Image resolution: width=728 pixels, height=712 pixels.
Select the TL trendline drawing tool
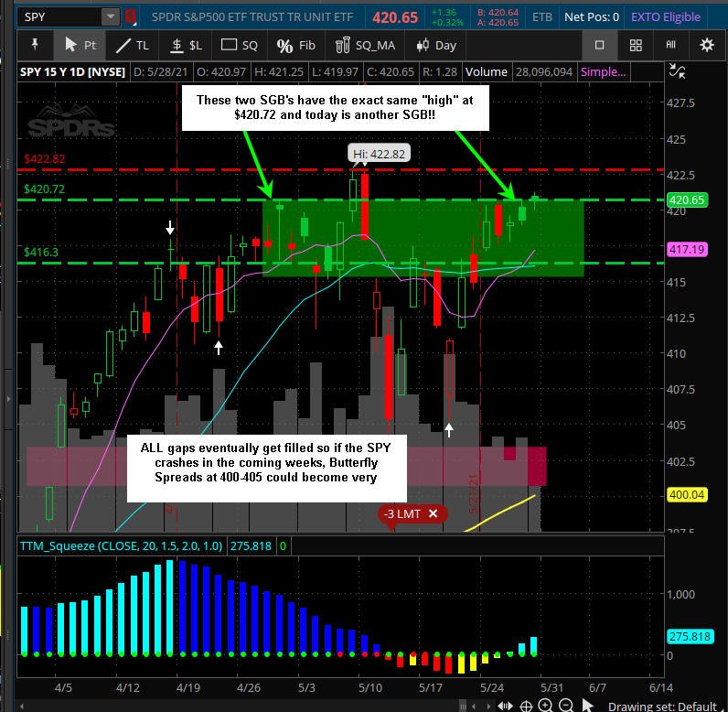(x=133, y=45)
